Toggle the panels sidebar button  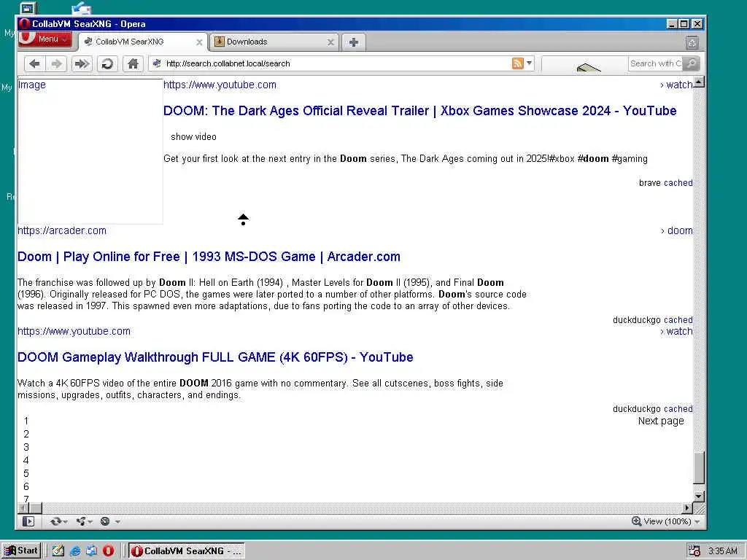28,521
